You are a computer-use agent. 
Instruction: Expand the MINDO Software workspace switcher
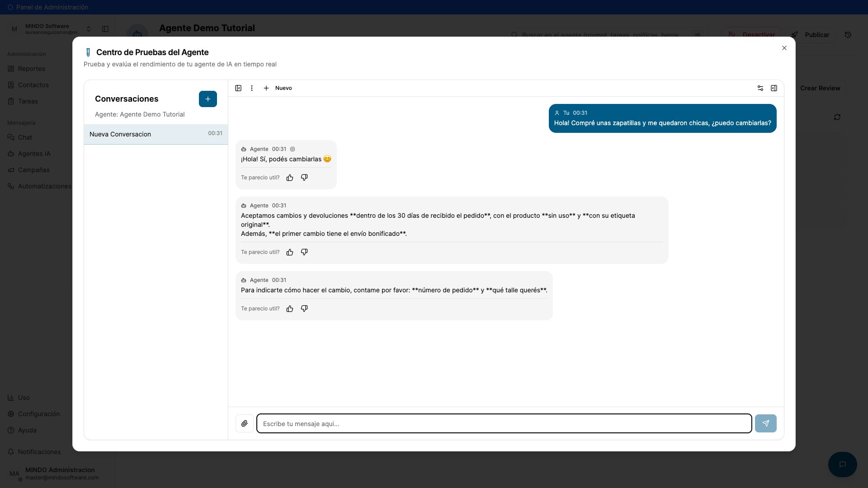point(51,29)
